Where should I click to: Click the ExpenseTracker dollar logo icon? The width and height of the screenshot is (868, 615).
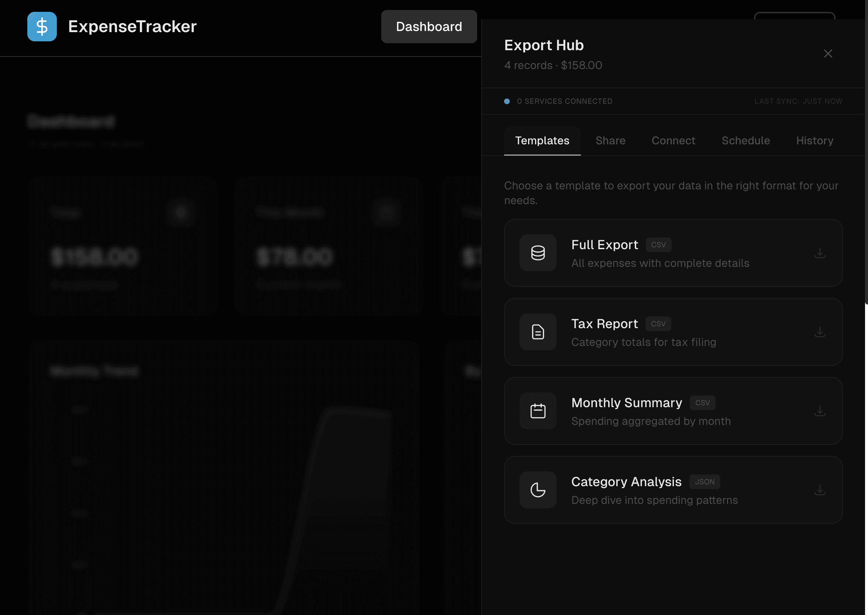click(x=42, y=27)
